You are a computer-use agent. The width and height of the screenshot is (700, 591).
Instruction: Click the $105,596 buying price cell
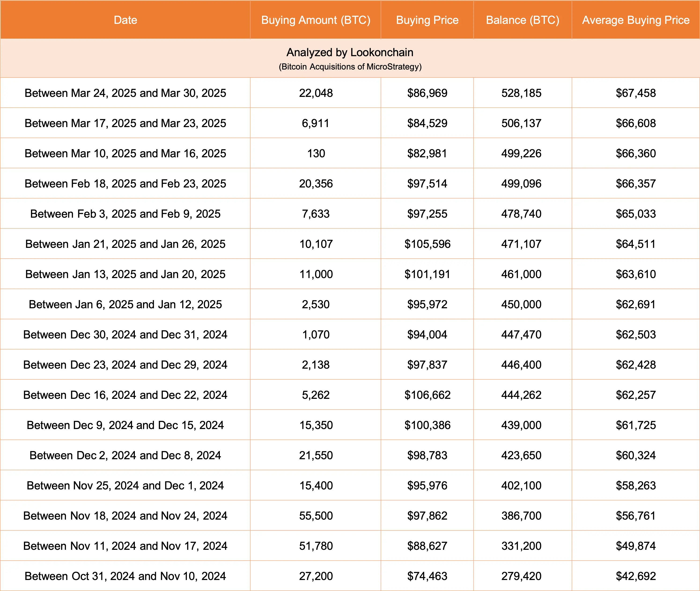coord(427,244)
